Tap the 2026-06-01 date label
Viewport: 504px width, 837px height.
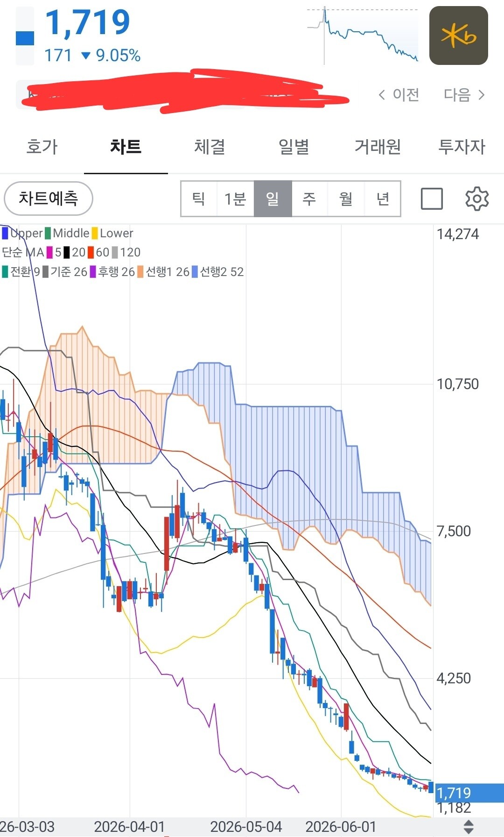pyautogui.click(x=341, y=827)
